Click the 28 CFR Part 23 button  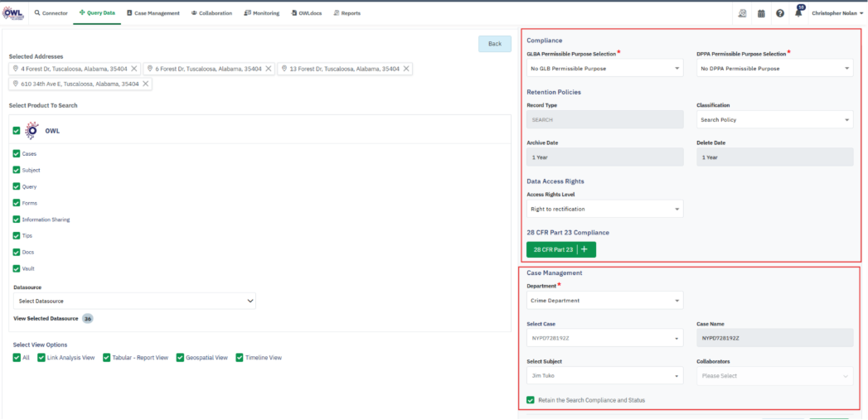pyautogui.click(x=553, y=249)
